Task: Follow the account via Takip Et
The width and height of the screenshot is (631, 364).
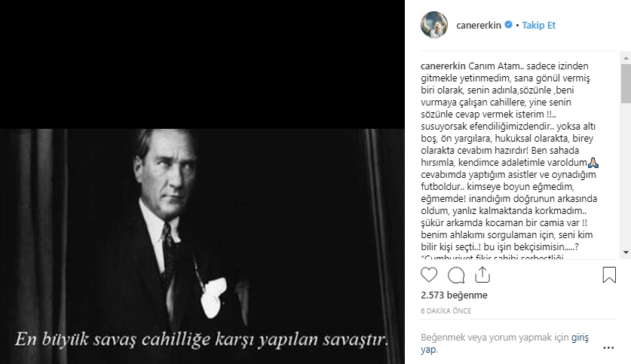Action: tap(538, 26)
